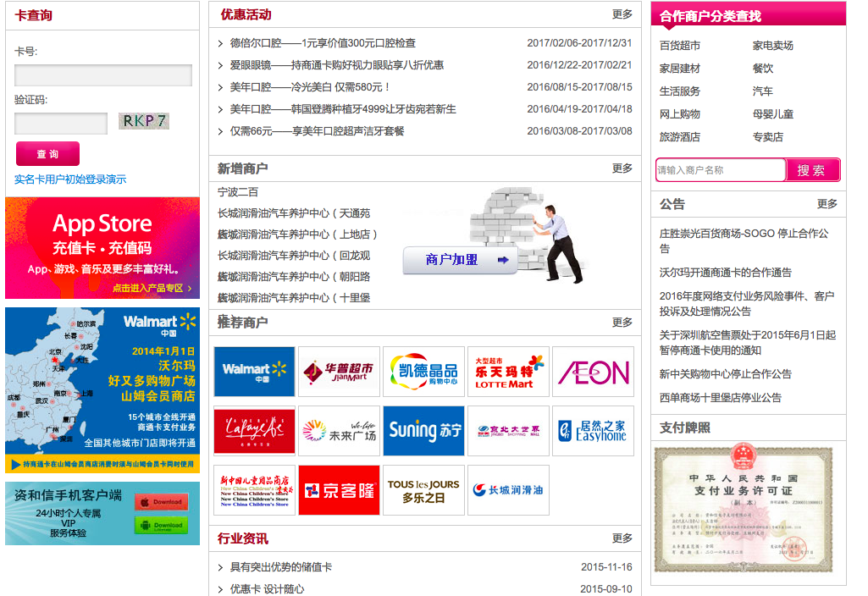Click the 卡号 input field
868x596 pixels.
point(103,75)
